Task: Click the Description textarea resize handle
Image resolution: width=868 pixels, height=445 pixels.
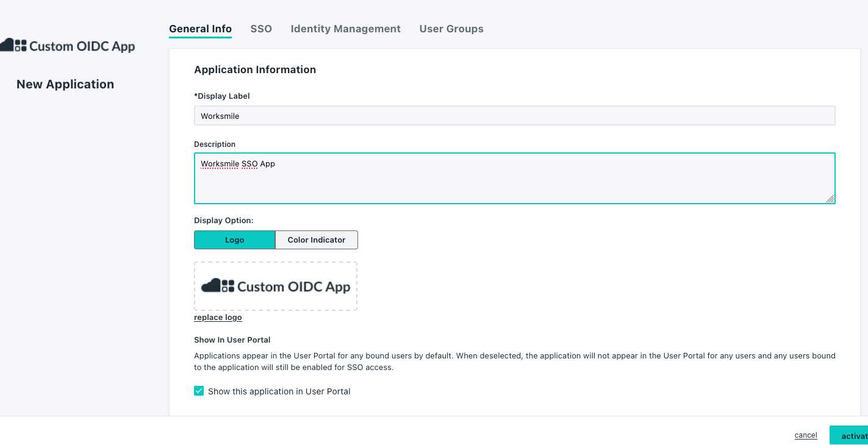Action: click(x=830, y=199)
